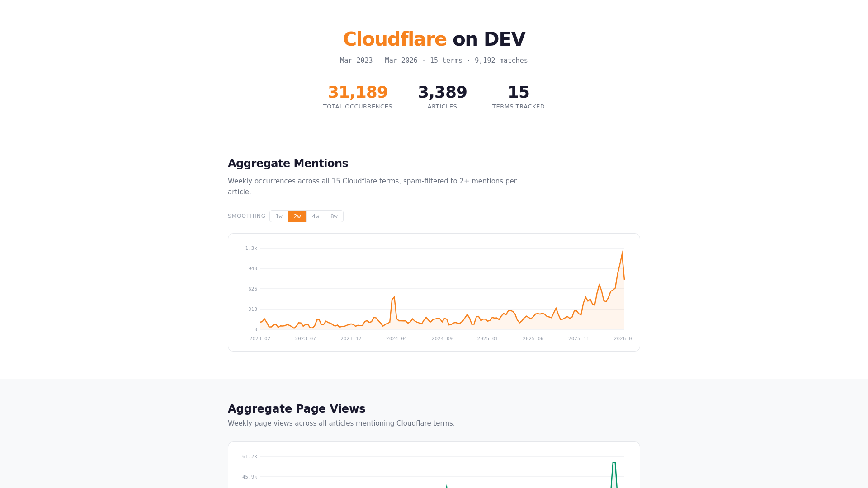This screenshot has height=488, width=868.
Task: Click the ARTICLES label
Action: 442,107
